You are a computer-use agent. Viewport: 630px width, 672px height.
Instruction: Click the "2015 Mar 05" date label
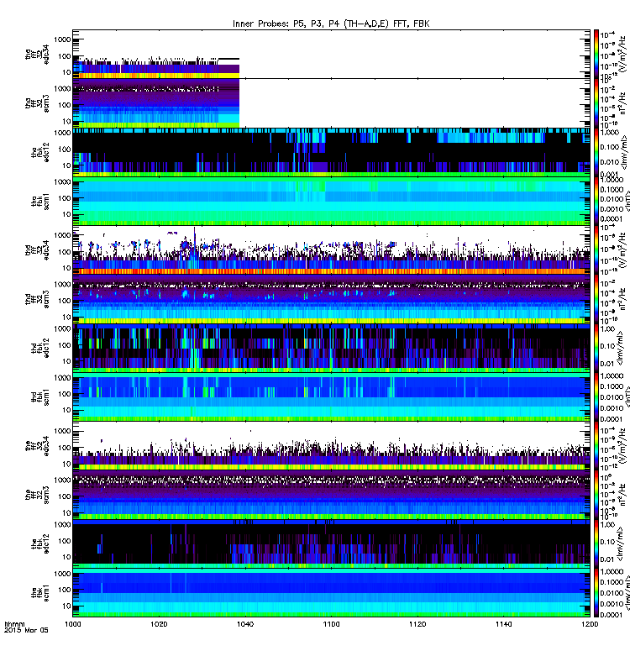26,630
